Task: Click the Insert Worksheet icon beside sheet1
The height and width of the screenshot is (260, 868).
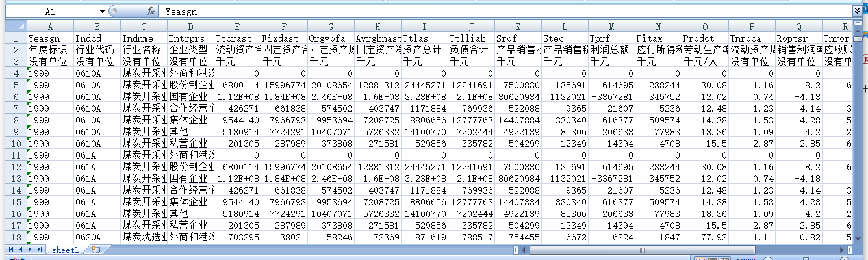Action: [96, 250]
